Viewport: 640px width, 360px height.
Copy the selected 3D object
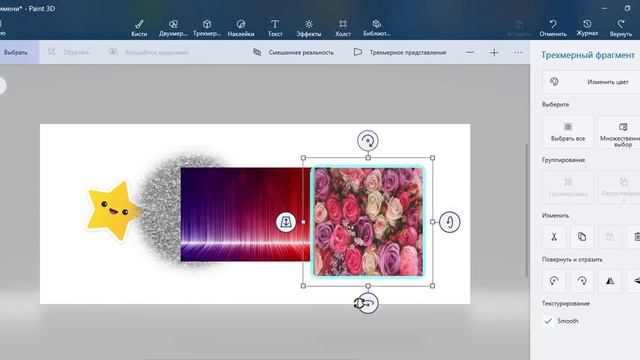click(x=582, y=237)
